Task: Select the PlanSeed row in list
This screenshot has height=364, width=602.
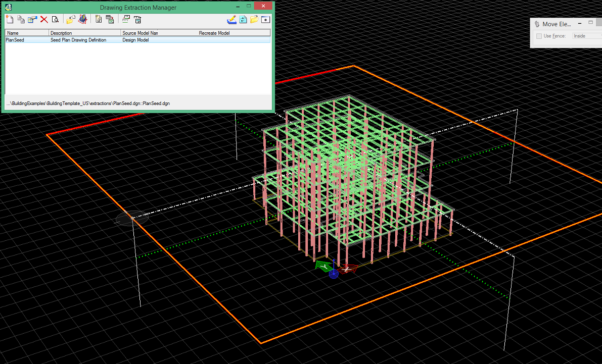Action: click(15, 40)
